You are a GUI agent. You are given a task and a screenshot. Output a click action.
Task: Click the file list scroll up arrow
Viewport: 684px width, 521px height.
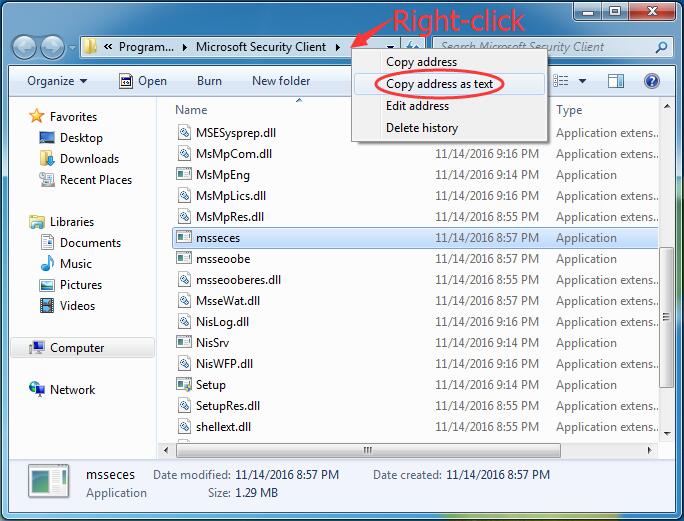coord(667,106)
